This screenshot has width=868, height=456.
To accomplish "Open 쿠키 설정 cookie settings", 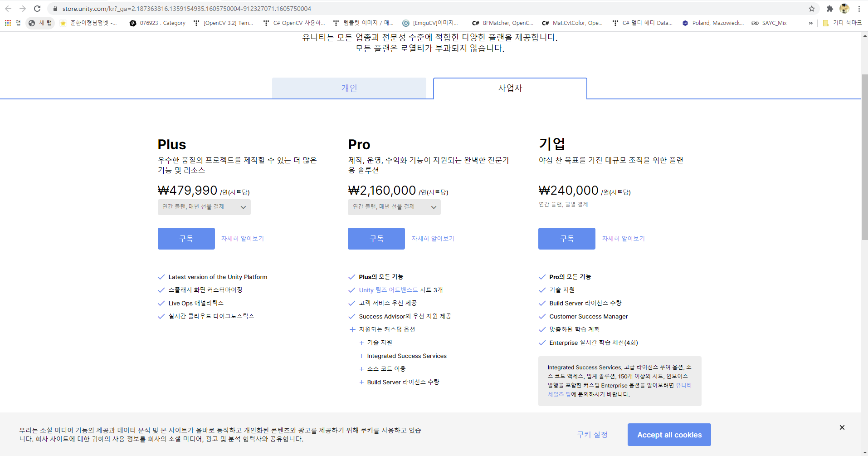I will pos(592,435).
